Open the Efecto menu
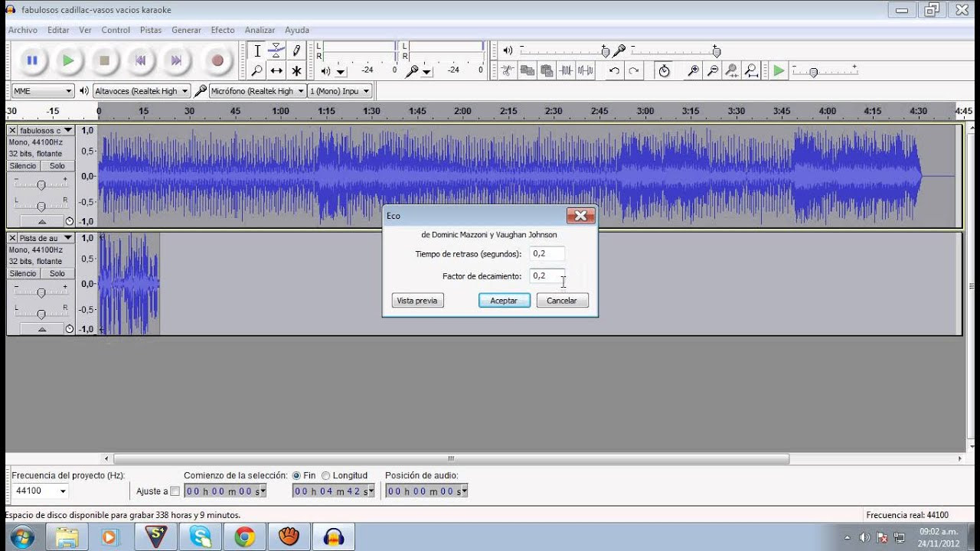Image resolution: width=980 pixels, height=551 pixels. coord(223,30)
